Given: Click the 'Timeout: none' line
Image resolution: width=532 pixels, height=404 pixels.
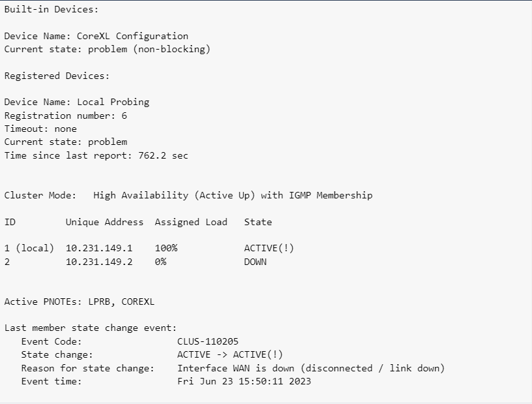Looking at the screenshot, I should [40, 129].
